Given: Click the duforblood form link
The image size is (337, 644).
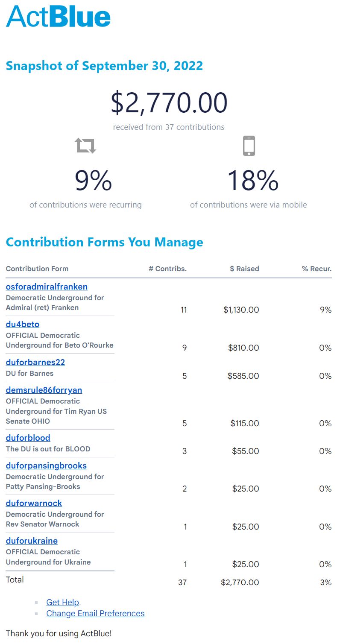Looking at the screenshot, I should click(x=28, y=438).
